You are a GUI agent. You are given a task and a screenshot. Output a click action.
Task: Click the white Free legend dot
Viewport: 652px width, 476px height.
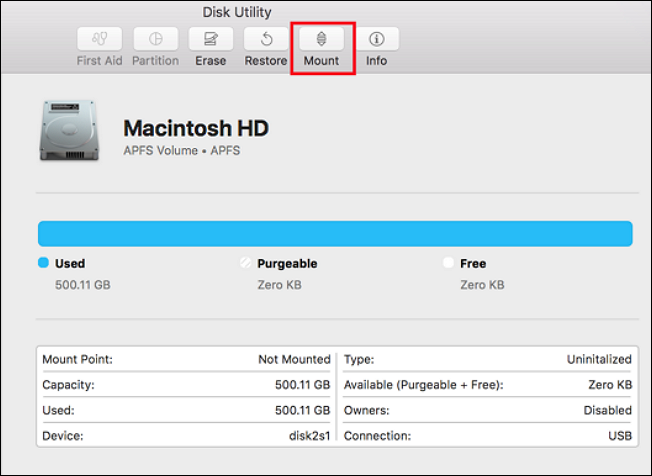pyautogui.click(x=448, y=264)
